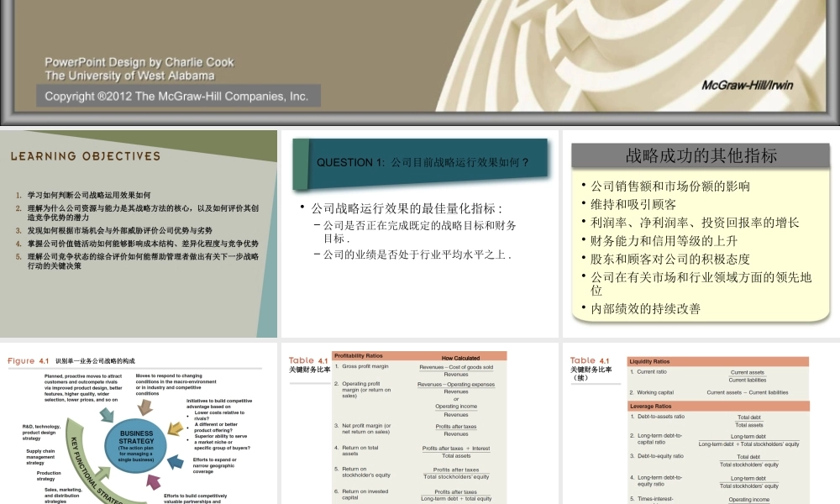Click the text "PowerPoint Design by Charlie Cook"

tap(139, 62)
